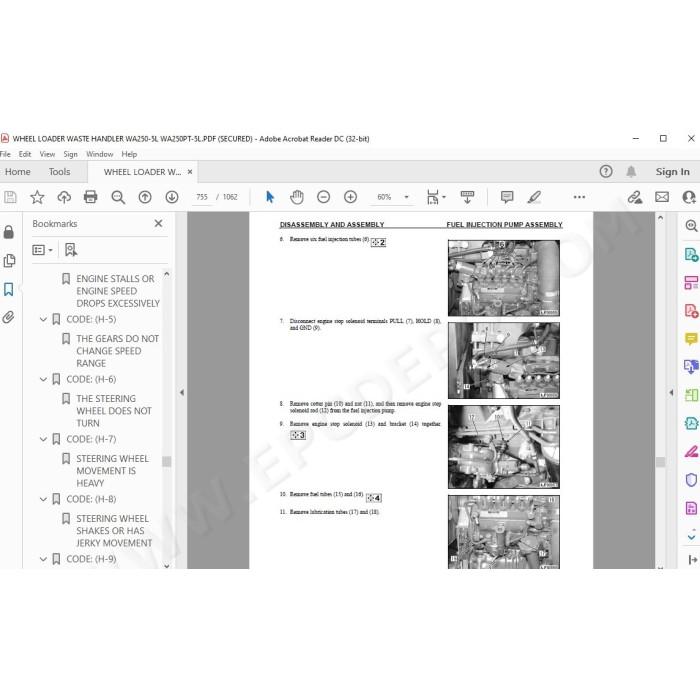Send file by email
The height and width of the screenshot is (700, 700).
[662, 197]
